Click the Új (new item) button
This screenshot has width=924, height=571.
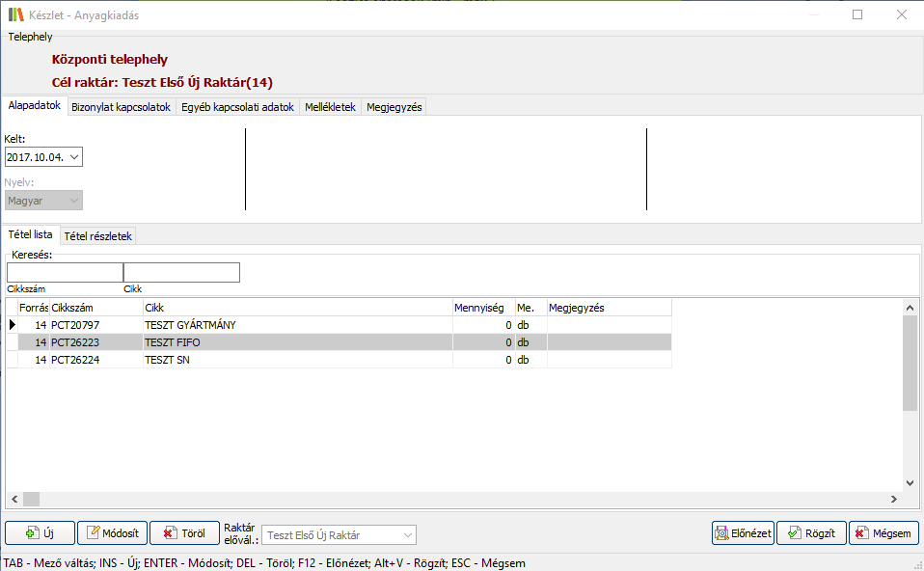pos(40,533)
